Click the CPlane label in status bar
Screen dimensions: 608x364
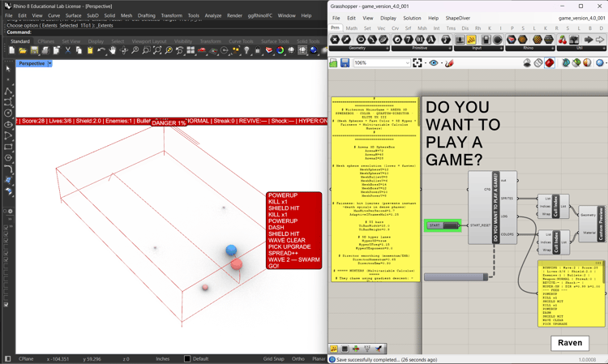point(26,359)
